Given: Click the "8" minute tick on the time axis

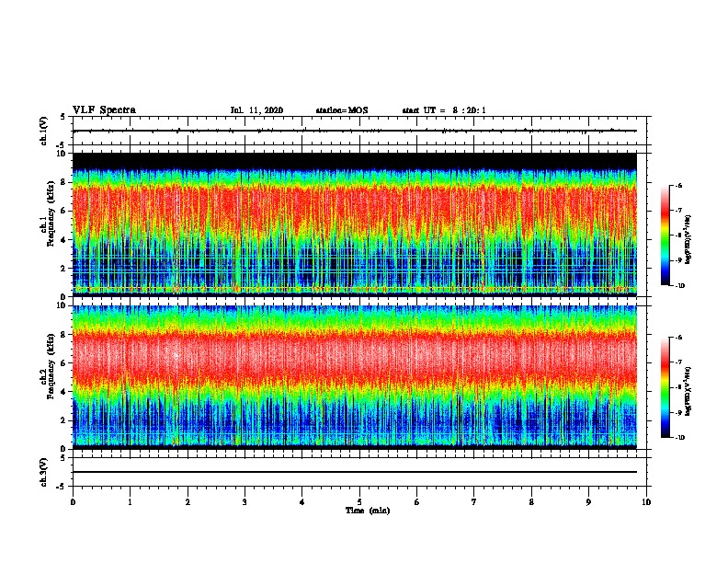Looking at the screenshot, I should click(531, 502).
